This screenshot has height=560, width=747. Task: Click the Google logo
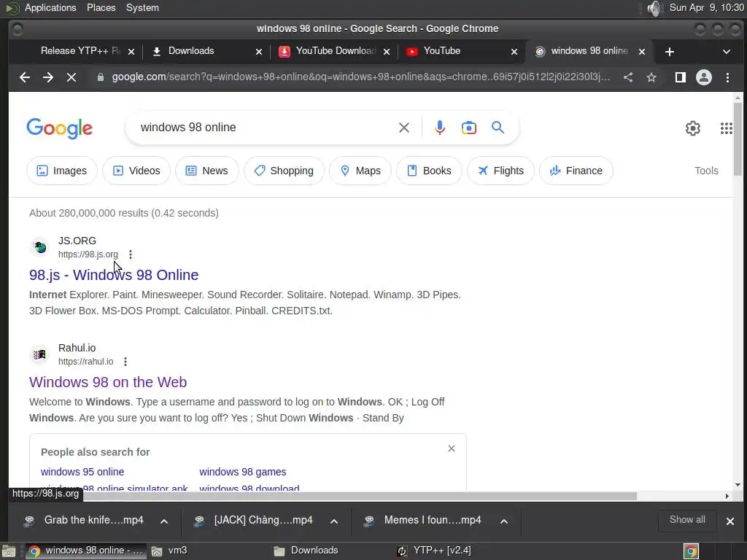point(60,128)
